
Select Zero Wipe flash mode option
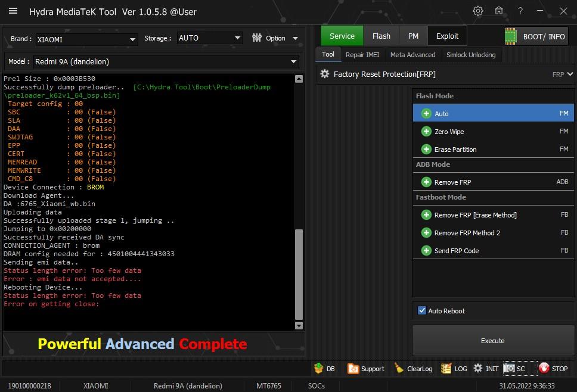tap(449, 132)
